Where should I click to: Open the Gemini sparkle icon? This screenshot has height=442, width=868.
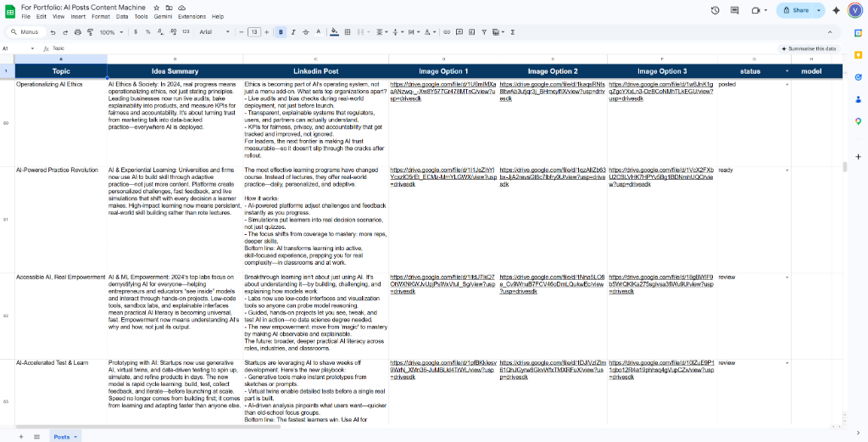pos(837,10)
